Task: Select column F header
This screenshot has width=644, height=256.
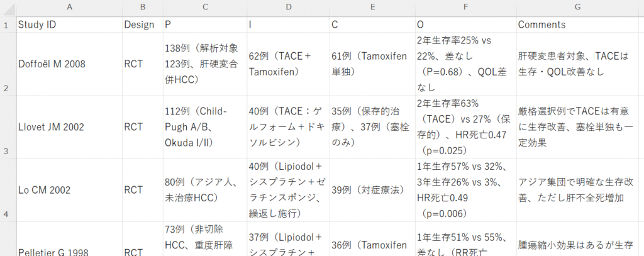Action: (x=465, y=6)
